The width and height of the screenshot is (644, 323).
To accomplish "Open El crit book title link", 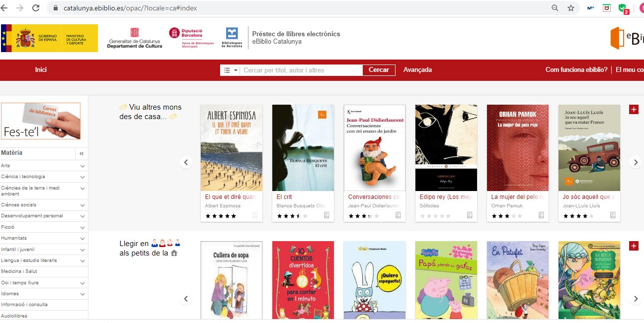I will coord(284,197).
